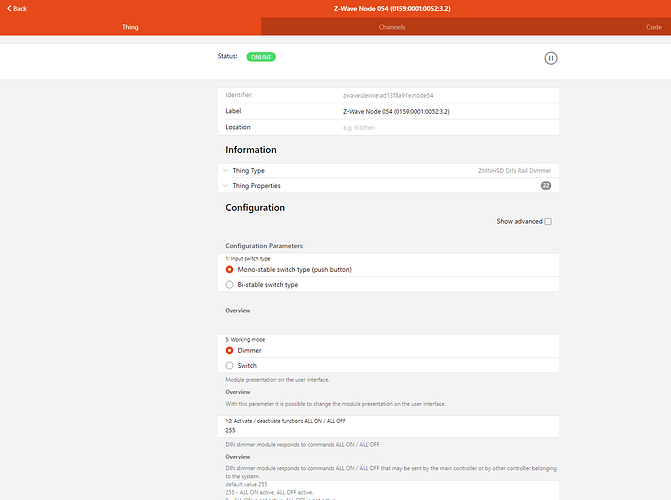Click the Overview label under Working mode
The width and height of the screenshot is (671, 500).
(x=238, y=392)
